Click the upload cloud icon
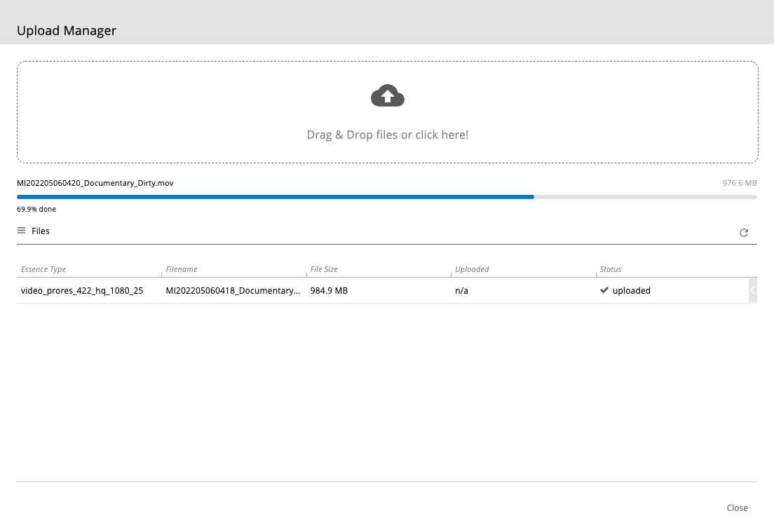The image size is (774, 532). [x=388, y=95]
